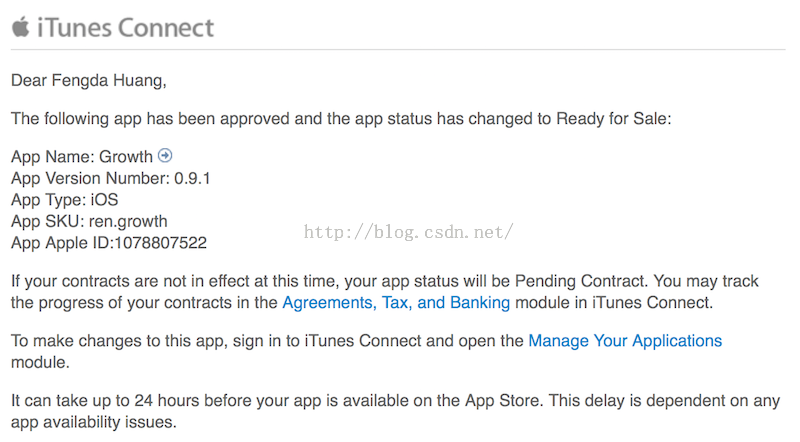The height and width of the screenshot is (442, 800).
Task: Select the App Name: Growth text
Action: 82,157
